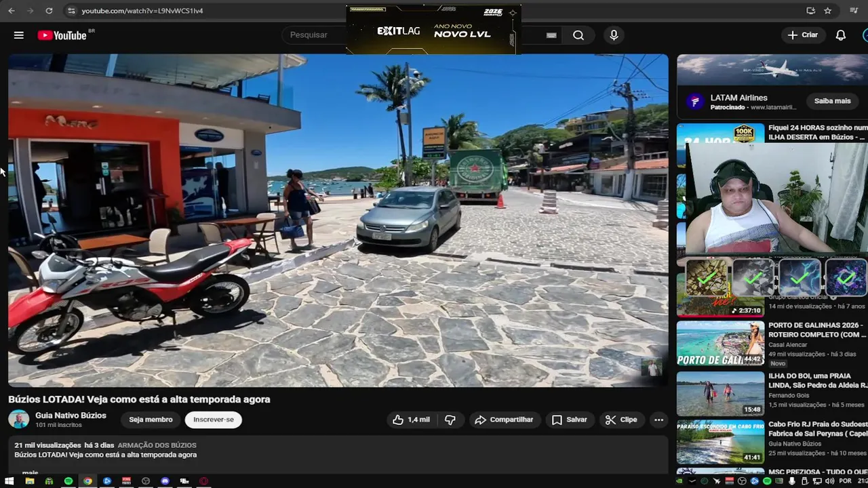
Task: Open the site info icon in the address bar
Action: [x=72, y=11]
